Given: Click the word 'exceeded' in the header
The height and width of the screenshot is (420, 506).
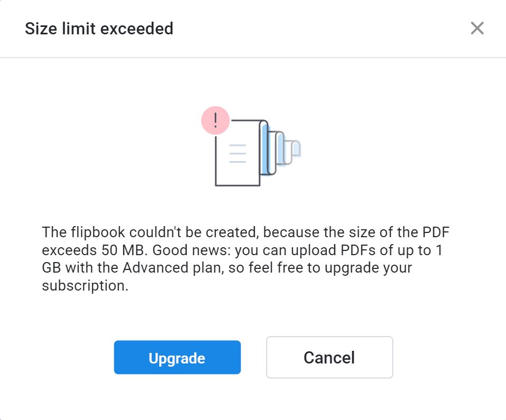Looking at the screenshot, I should (x=137, y=29).
